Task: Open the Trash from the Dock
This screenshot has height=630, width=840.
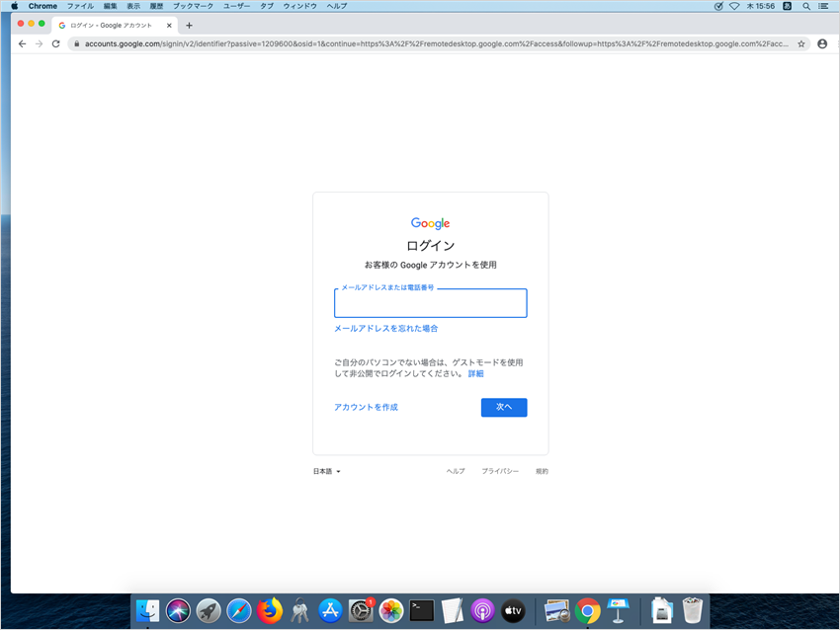Action: [x=693, y=610]
